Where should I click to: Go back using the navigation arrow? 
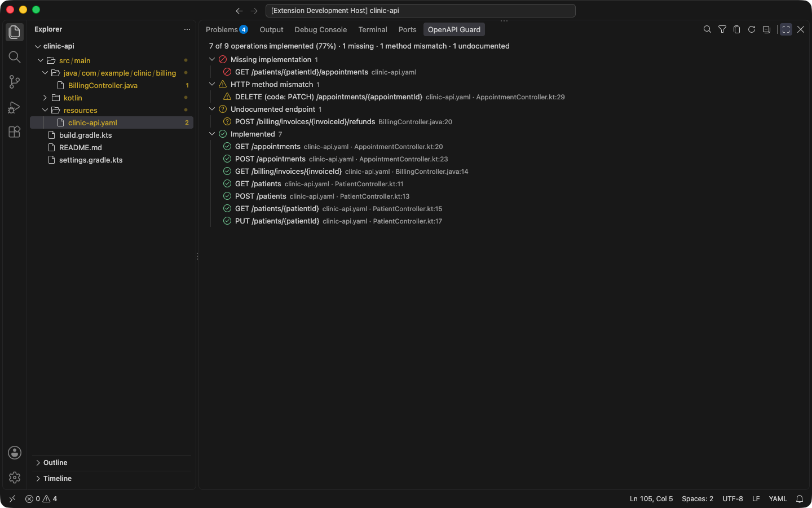[239, 11]
